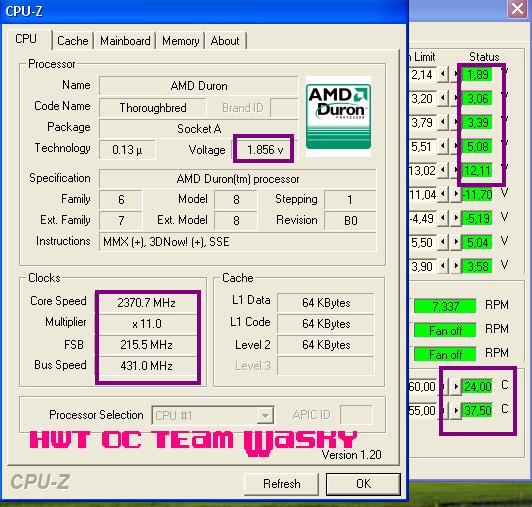This screenshot has width=532, height=507.
Task: Click the FSB 215.5 MHz value
Action: point(147,345)
